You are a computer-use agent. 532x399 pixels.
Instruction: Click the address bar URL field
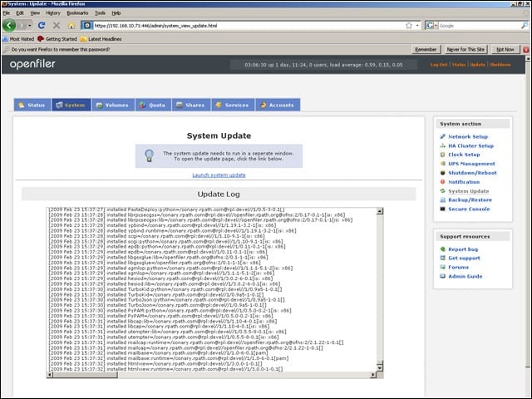pos(249,26)
